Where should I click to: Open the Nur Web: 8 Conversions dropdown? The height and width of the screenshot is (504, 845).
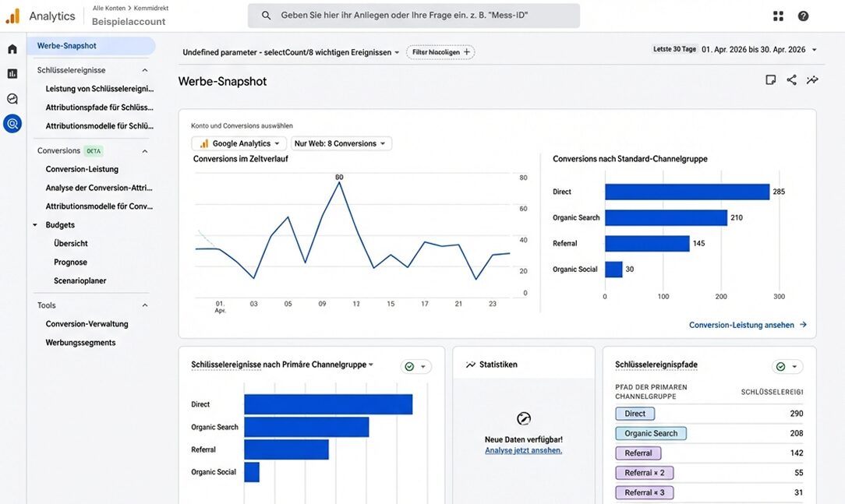pos(341,143)
